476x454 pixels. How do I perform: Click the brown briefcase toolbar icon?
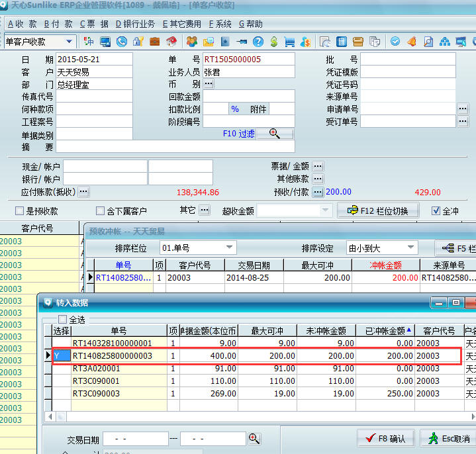(x=155, y=42)
